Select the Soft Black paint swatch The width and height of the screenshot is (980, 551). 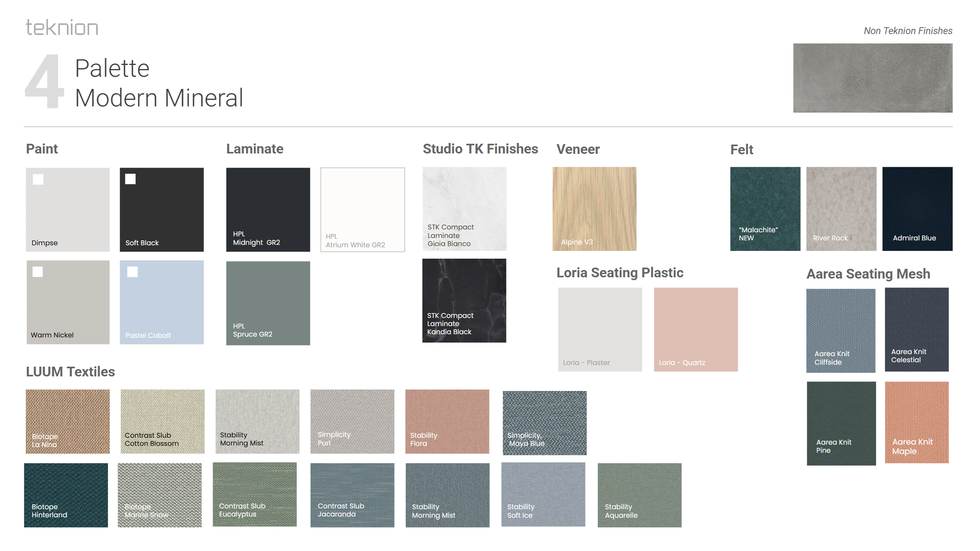(x=162, y=210)
